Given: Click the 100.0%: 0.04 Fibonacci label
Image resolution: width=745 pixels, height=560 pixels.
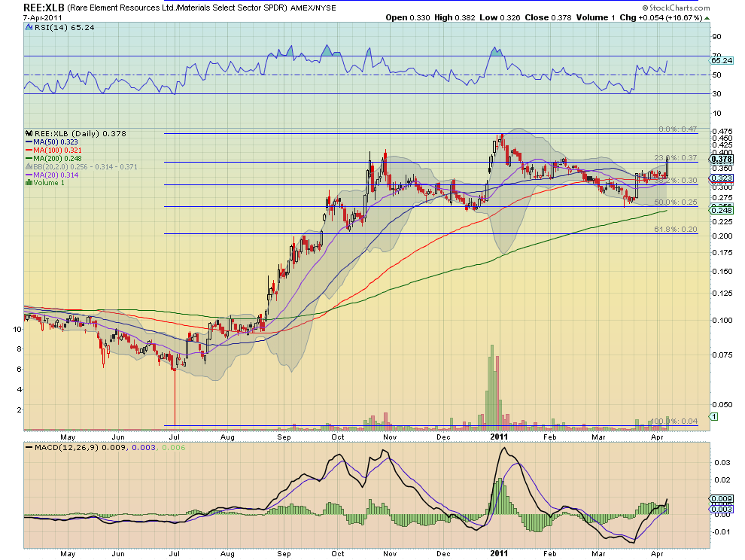Looking at the screenshot, I should point(674,422).
